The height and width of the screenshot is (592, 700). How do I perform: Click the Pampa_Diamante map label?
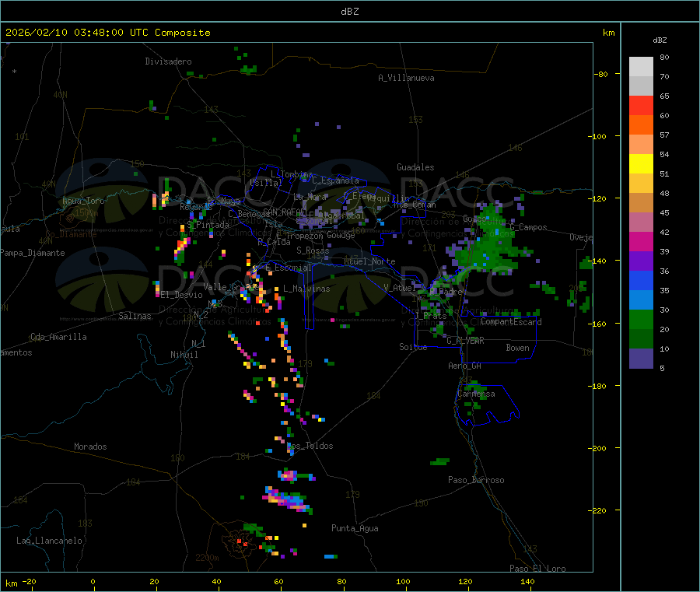tap(33, 253)
